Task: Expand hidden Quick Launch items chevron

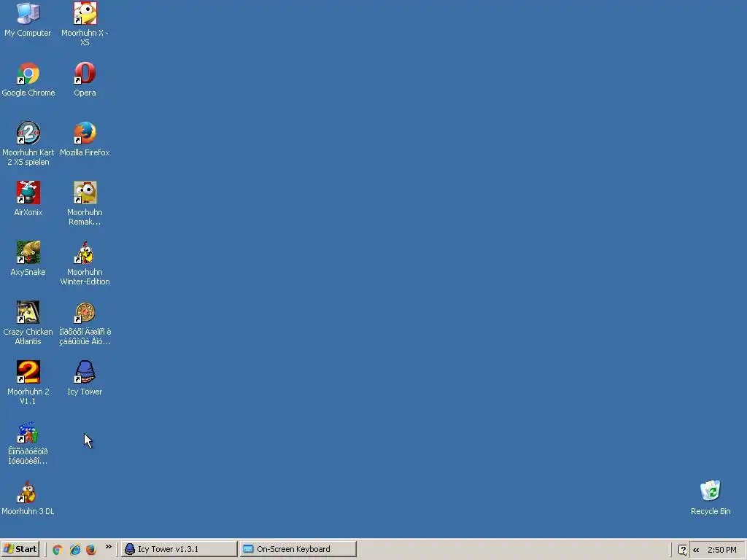Action: coord(109,547)
